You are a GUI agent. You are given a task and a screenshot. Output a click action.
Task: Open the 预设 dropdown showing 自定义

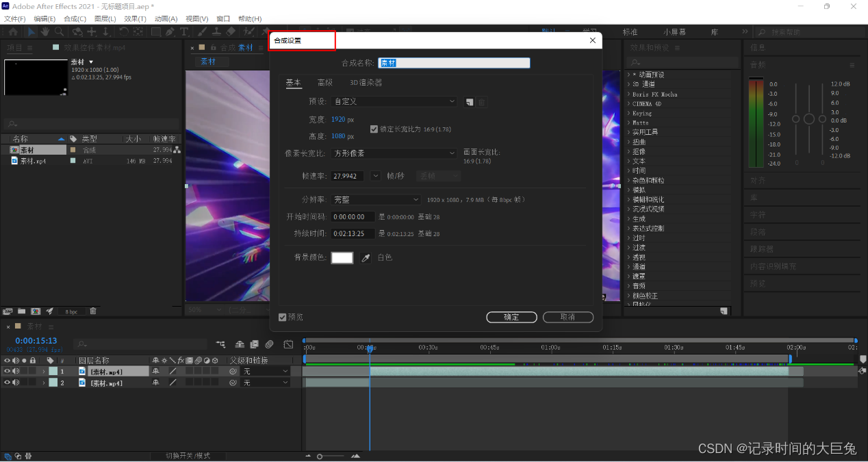tap(394, 101)
